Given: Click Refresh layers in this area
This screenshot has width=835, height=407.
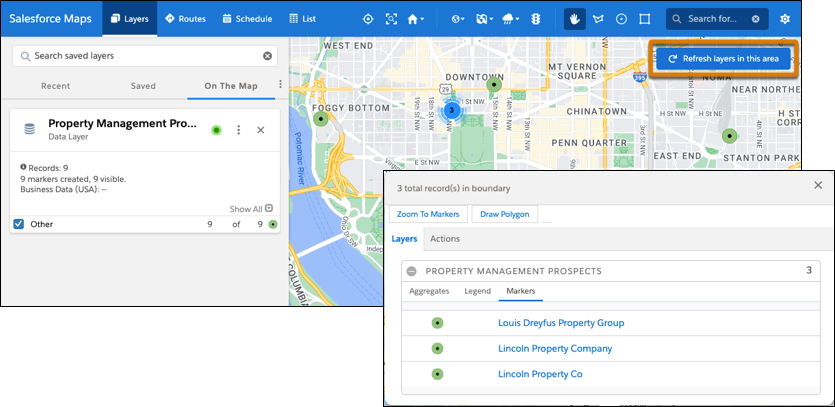Looking at the screenshot, I should (724, 59).
